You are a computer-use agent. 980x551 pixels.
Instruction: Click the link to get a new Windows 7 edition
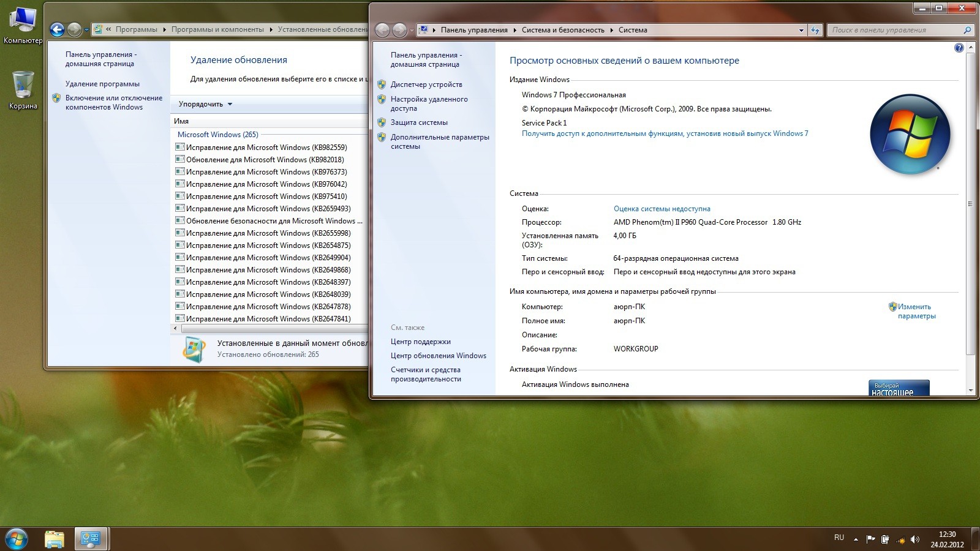click(x=665, y=133)
